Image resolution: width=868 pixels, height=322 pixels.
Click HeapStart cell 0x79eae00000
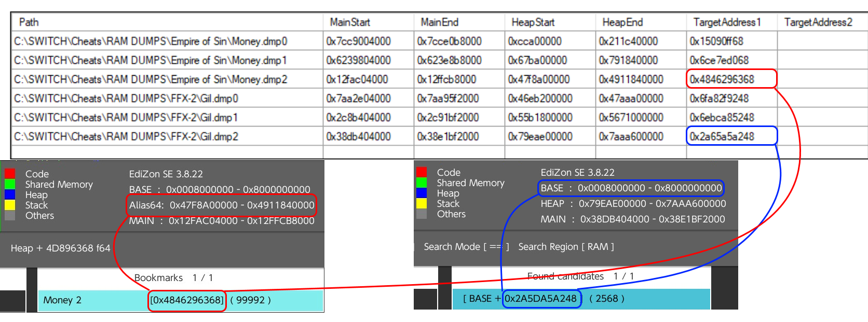click(x=550, y=136)
